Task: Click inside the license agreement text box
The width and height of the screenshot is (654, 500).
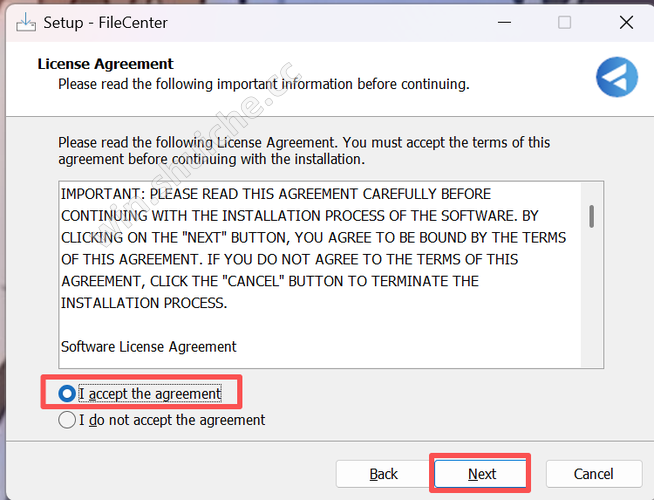Action: click(x=320, y=320)
